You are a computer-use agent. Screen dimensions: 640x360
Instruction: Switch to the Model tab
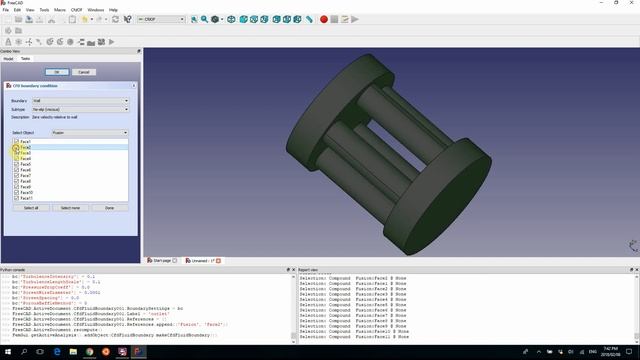[x=8, y=59]
